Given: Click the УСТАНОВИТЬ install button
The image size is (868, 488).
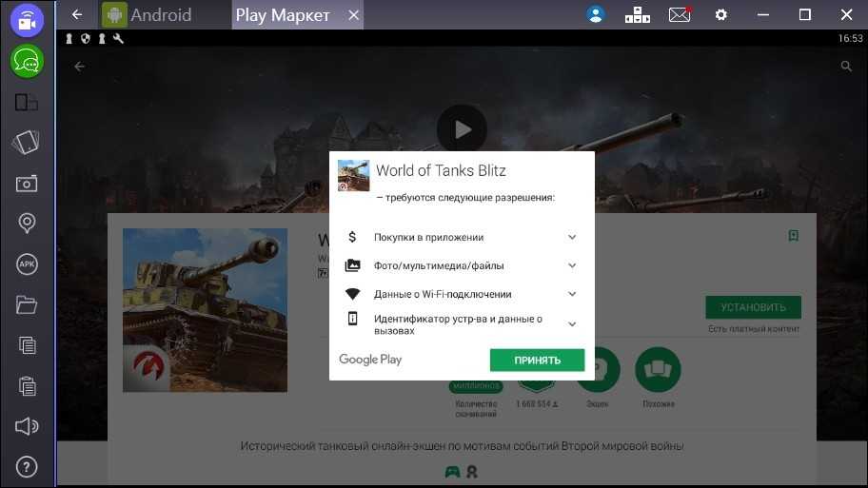Looking at the screenshot, I should coord(753,307).
